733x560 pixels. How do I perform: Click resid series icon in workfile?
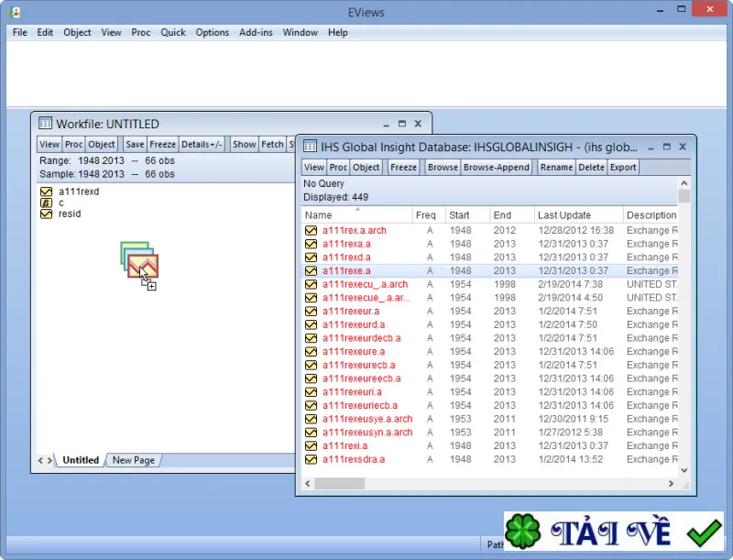47,214
